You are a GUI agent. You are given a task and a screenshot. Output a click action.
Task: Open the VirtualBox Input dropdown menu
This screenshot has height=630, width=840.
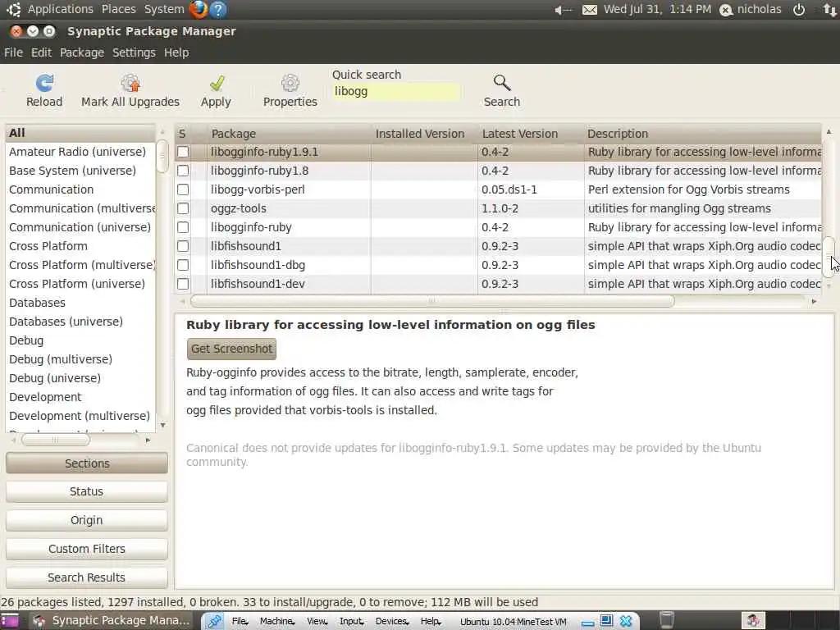click(351, 622)
